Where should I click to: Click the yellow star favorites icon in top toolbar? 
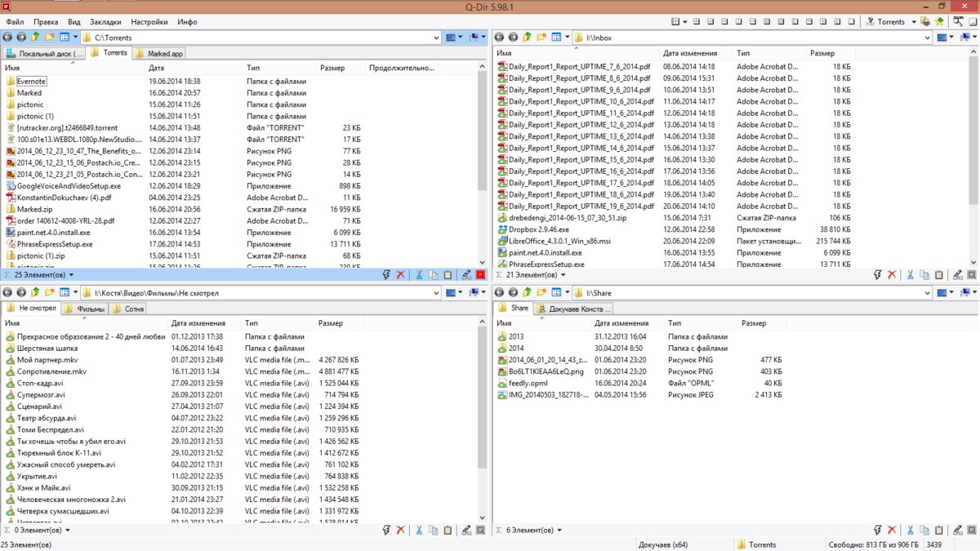click(939, 21)
